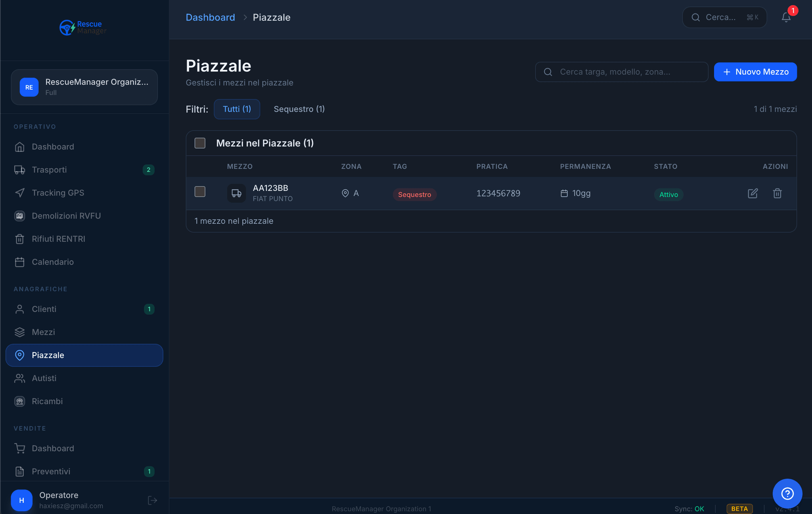The image size is (812, 514).
Task: Edit the AA123BB vehicle entry
Action: tap(753, 194)
